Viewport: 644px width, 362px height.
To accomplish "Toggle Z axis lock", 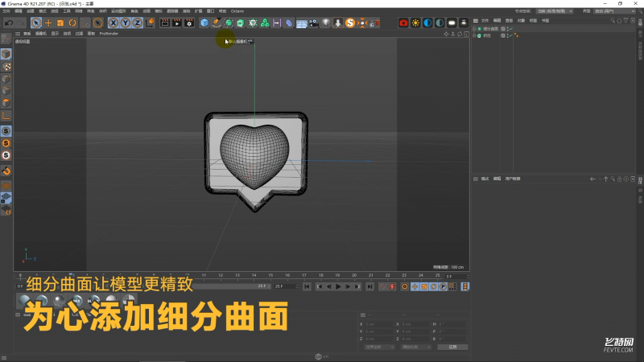I will click(x=137, y=23).
